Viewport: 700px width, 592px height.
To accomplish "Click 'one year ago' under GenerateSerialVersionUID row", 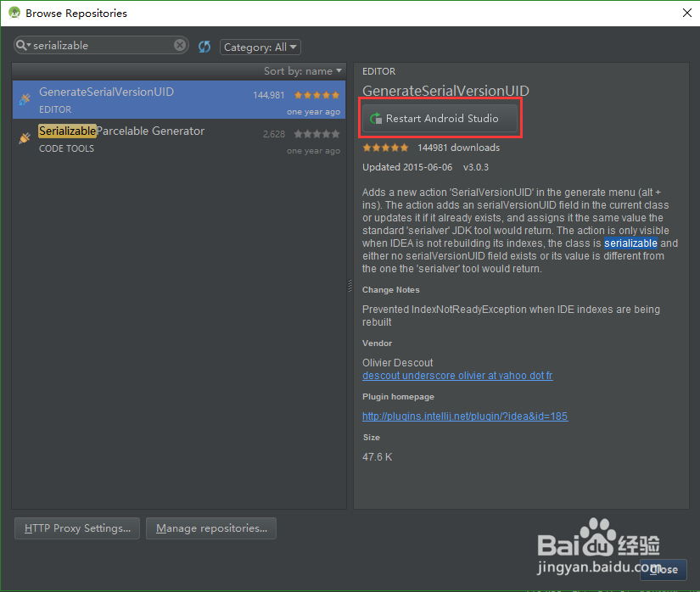I will click(x=313, y=111).
